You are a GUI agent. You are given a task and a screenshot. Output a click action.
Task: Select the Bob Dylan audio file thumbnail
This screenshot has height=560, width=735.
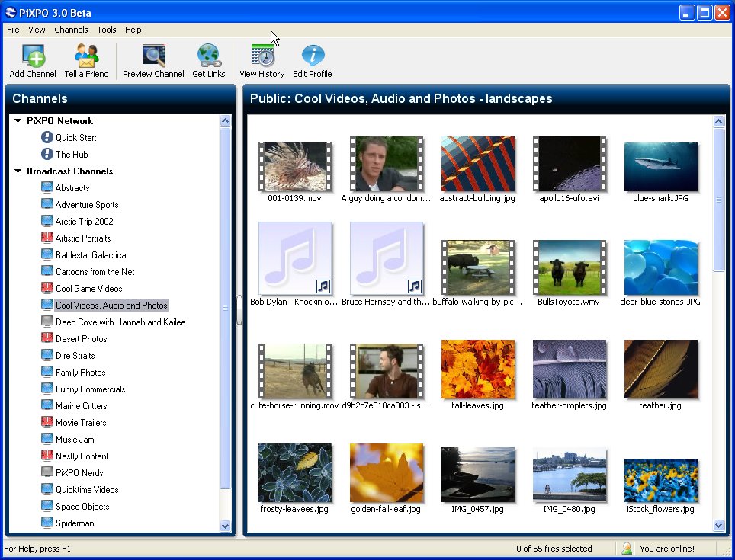tap(294, 258)
